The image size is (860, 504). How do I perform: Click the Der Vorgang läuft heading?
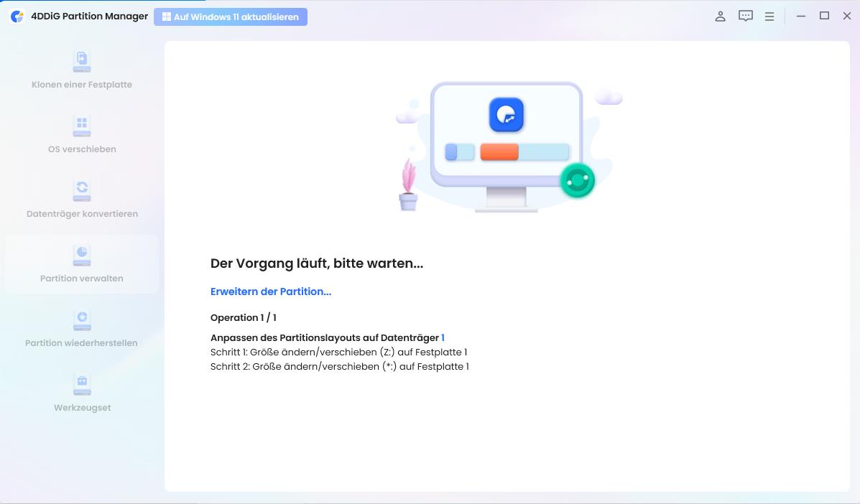click(316, 263)
